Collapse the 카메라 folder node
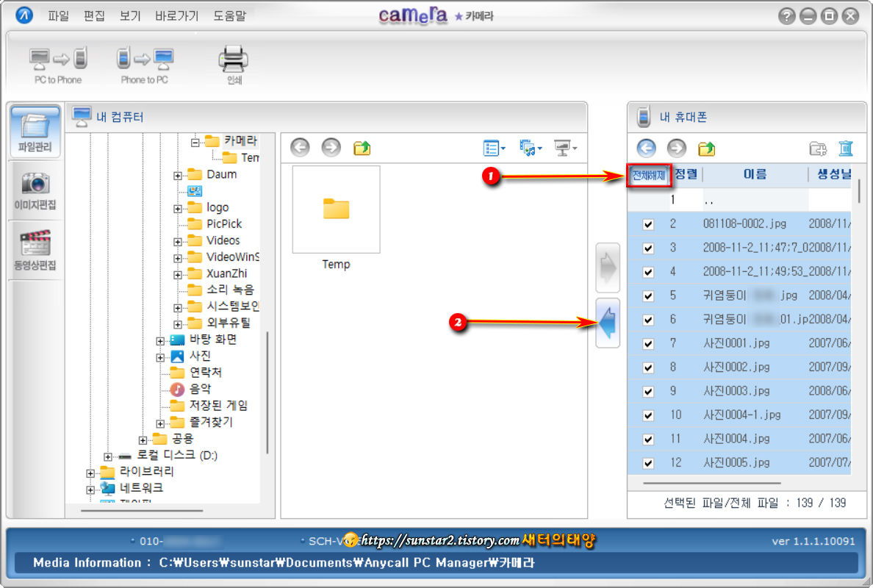Viewport: 873px width, 588px height. tap(195, 143)
